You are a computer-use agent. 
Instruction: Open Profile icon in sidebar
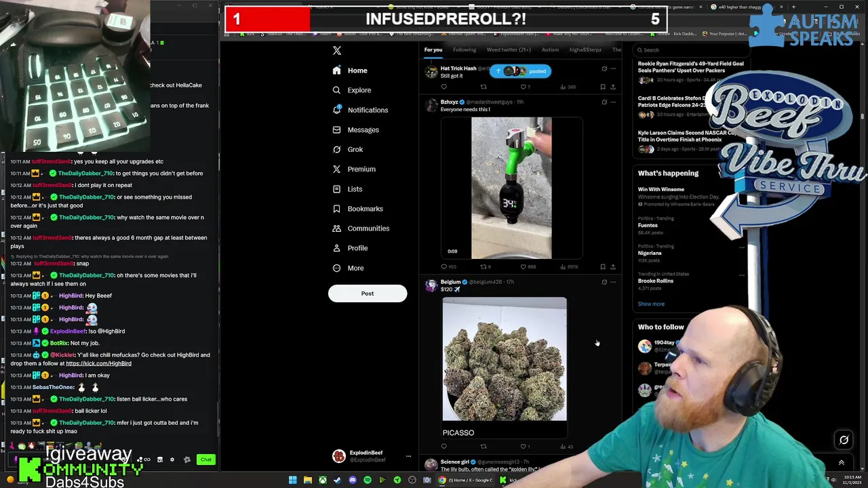(x=336, y=248)
